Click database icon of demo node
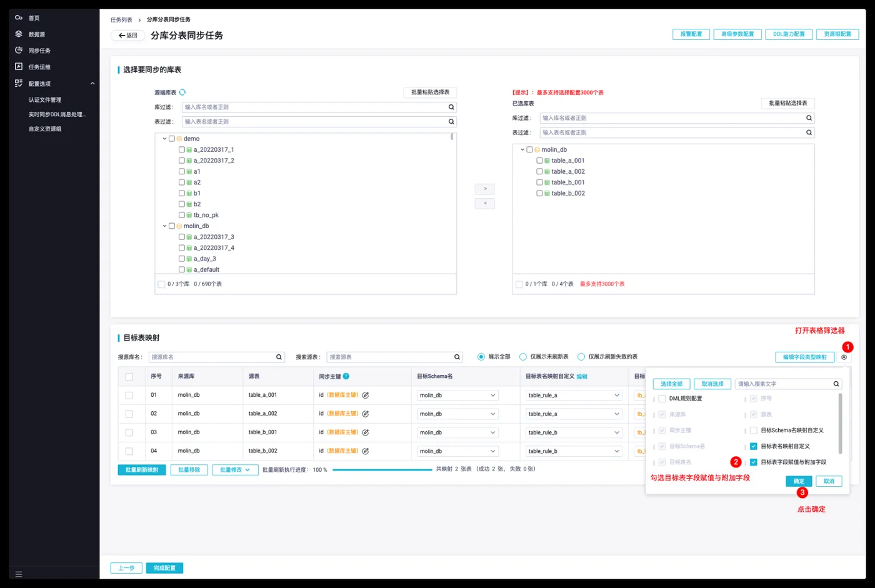This screenshot has width=875, height=588. click(x=179, y=139)
